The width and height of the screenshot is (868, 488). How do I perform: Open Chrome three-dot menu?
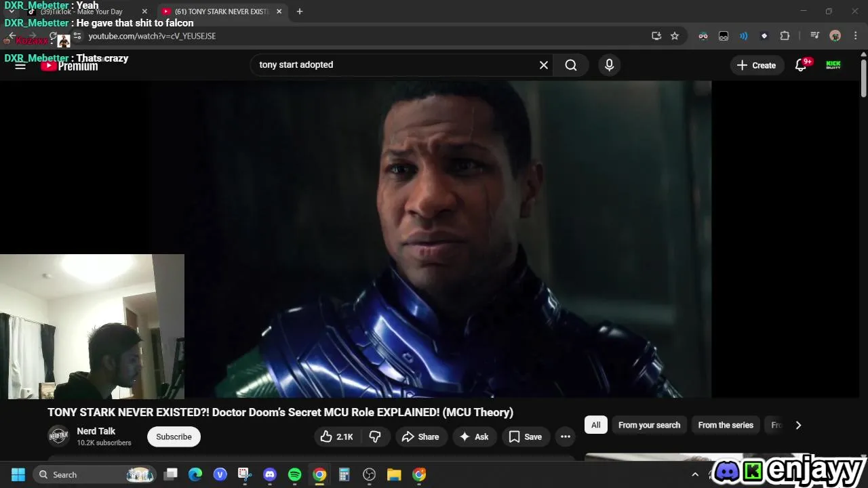[854, 36]
